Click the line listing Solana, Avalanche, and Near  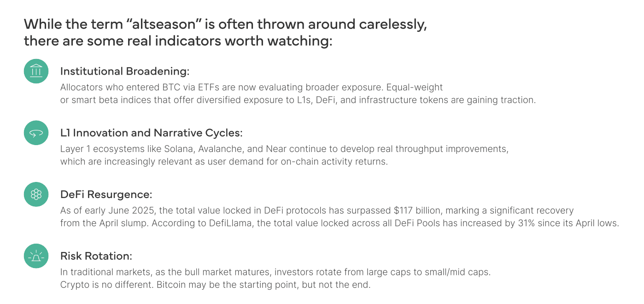[284, 149]
